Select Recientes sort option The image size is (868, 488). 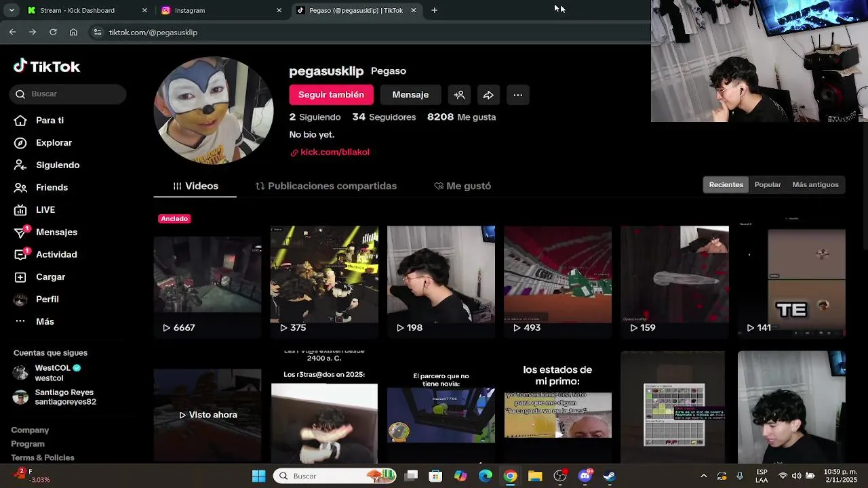pyautogui.click(x=726, y=184)
